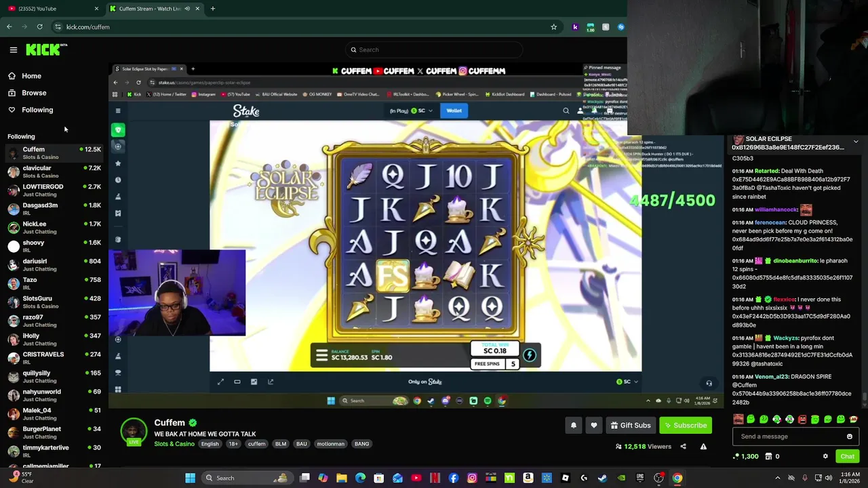Open SlotsGuru channel in Following list
This screenshot has height=488, width=868.
(54, 302)
